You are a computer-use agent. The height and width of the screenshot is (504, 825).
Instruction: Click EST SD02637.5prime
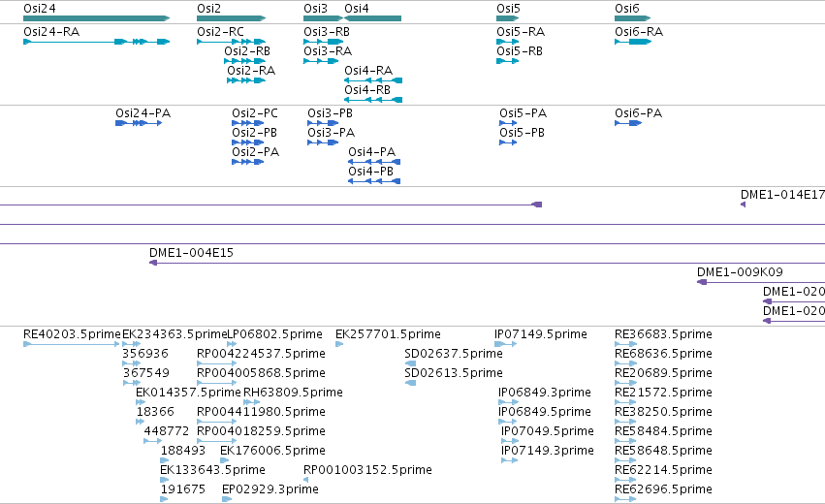click(x=410, y=364)
